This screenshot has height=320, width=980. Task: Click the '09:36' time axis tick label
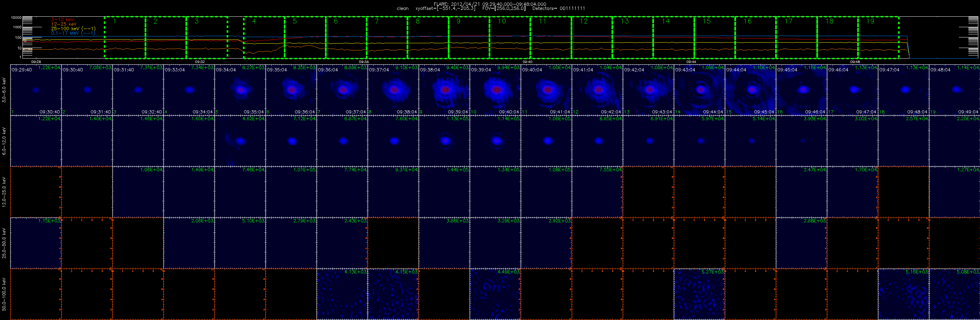(x=364, y=62)
